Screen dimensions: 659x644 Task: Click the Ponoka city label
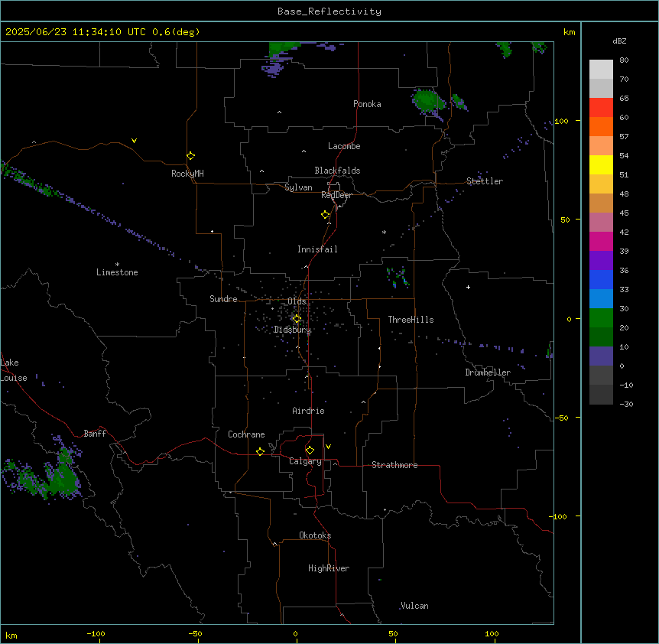367,104
